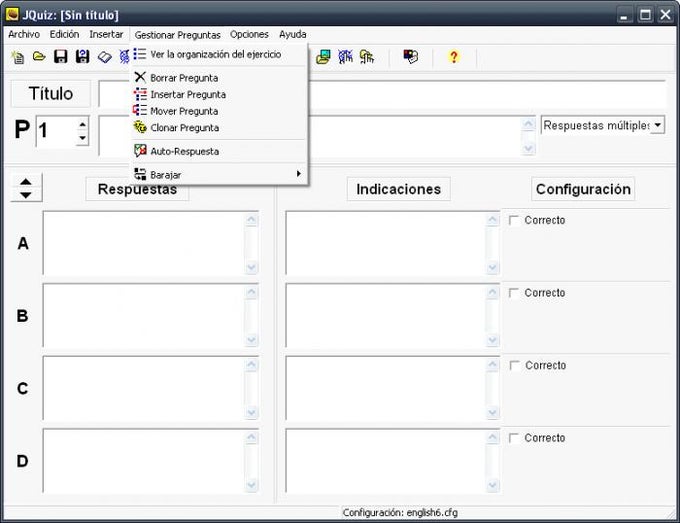Choose Borrar Pregunta from the menu
This screenshot has width=680, height=523.
pyautogui.click(x=219, y=78)
